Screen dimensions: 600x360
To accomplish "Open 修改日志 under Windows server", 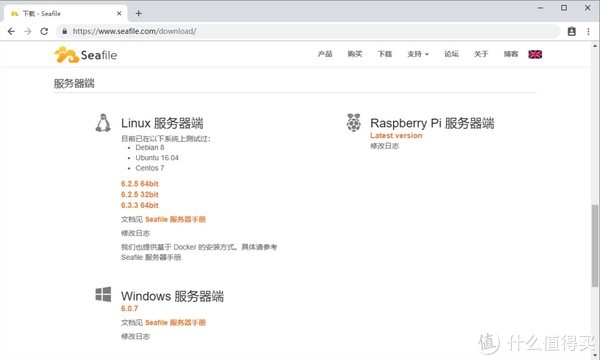I will click(x=135, y=336).
